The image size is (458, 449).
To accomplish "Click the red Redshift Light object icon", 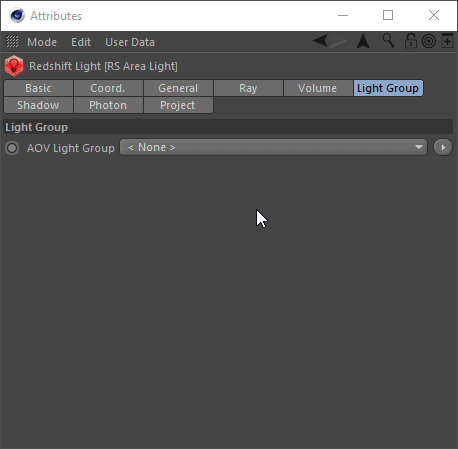I will 14,66.
